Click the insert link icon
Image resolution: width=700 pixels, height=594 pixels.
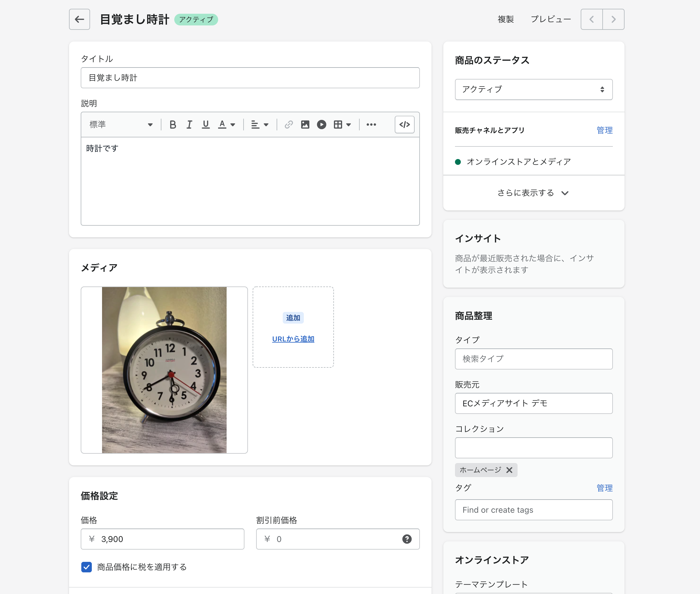click(288, 125)
